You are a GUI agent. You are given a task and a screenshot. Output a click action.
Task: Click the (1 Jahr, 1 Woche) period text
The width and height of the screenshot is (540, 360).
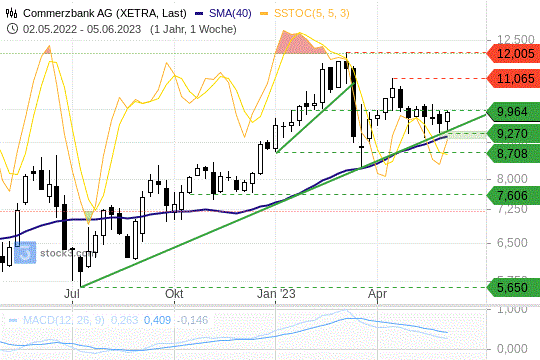click(x=193, y=29)
